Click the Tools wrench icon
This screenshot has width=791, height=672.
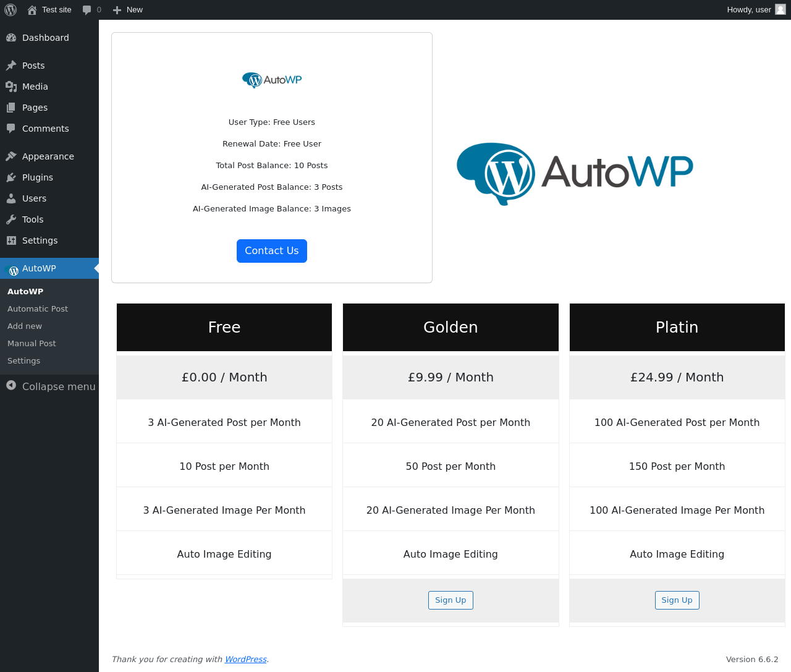(x=11, y=219)
